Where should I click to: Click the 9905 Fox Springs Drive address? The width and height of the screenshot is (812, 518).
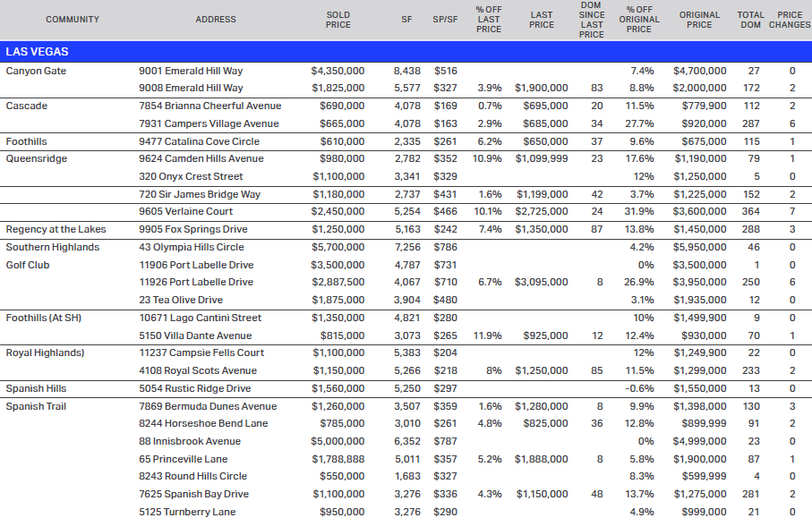(x=193, y=229)
